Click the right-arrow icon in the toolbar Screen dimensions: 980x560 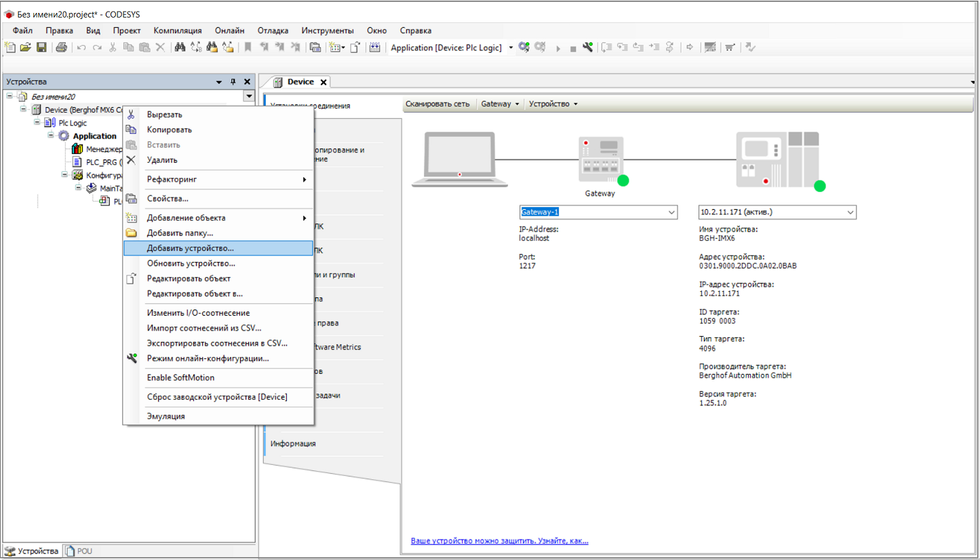690,48
